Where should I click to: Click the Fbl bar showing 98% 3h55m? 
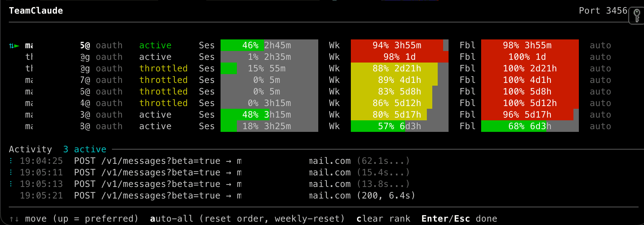pyautogui.click(x=530, y=45)
